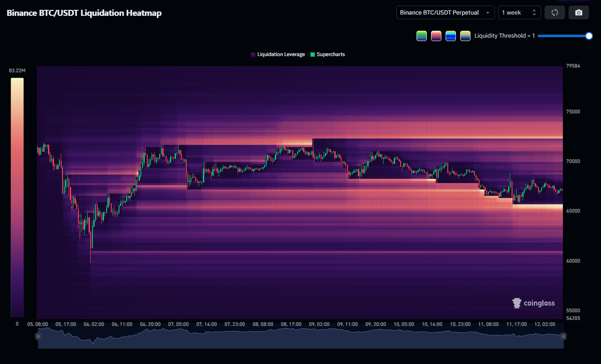This screenshot has width=601, height=364.
Task: Click the Binance BTC/USDT Liquidation Heatmap title
Action: [84, 13]
